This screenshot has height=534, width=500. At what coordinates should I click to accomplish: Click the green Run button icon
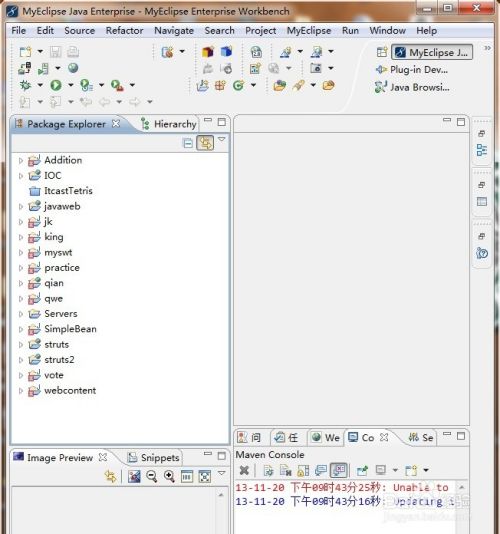56,85
